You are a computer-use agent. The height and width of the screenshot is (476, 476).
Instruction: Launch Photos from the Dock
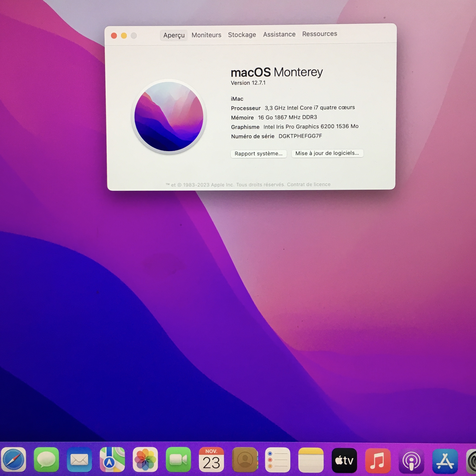(x=145, y=460)
